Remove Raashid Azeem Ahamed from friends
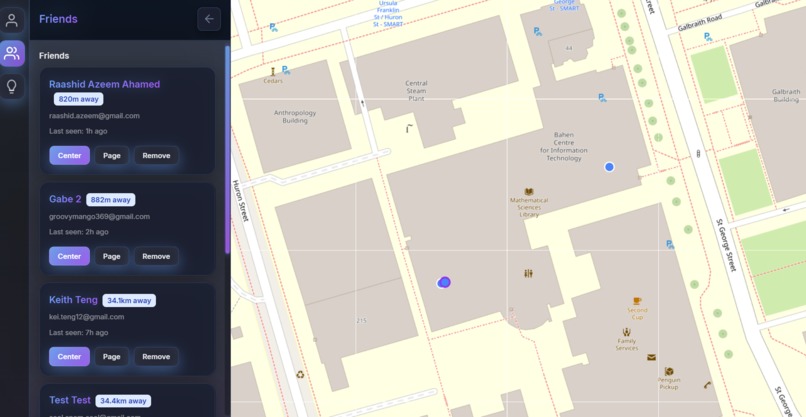806x417 pixels. 156,156
